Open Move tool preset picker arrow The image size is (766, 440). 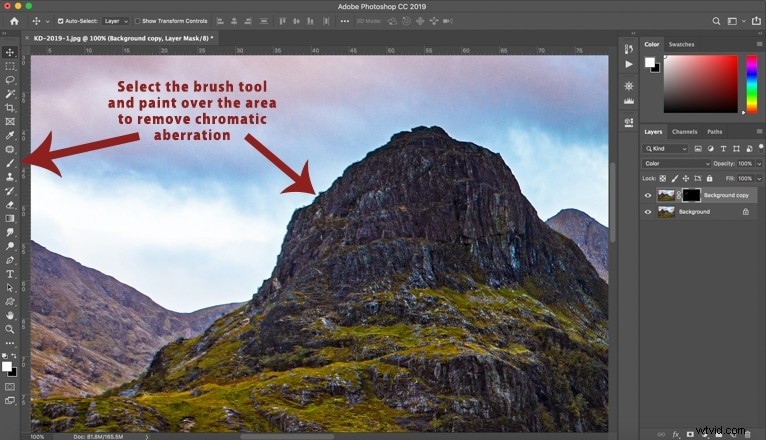tap(47, 21)
